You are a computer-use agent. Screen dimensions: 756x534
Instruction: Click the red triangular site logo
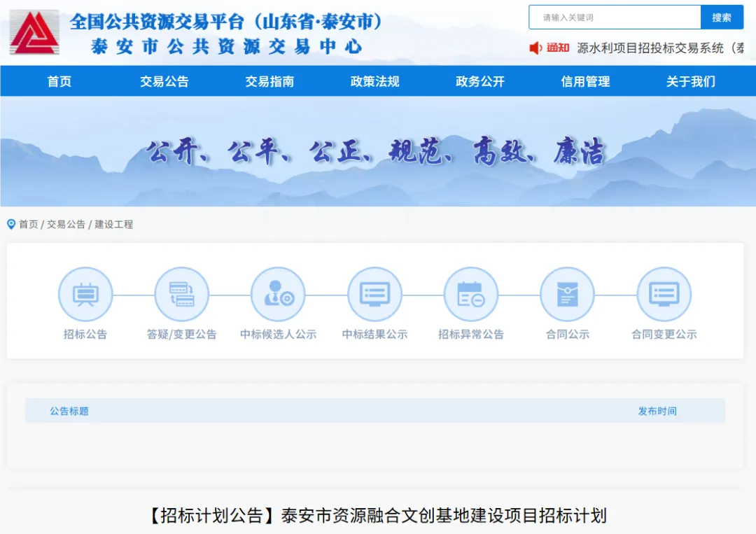34,32
